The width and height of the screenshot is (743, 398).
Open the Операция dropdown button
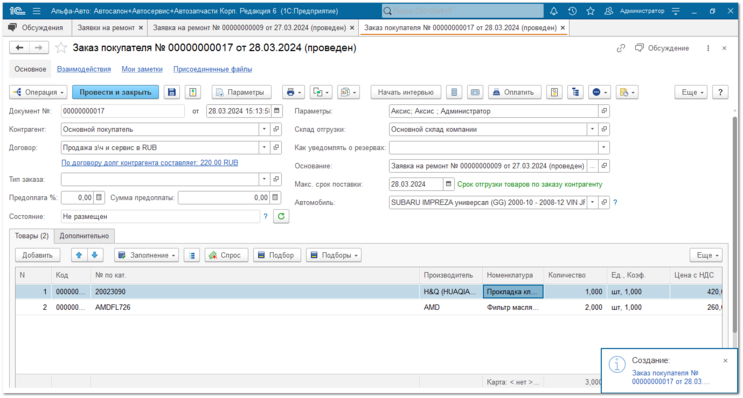[38, 92]
